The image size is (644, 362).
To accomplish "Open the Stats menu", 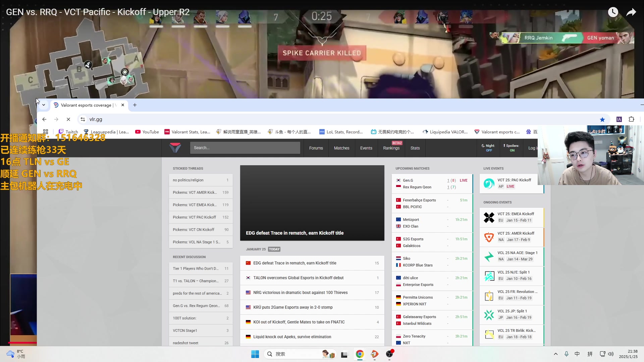I will click(x=415, y=148).
